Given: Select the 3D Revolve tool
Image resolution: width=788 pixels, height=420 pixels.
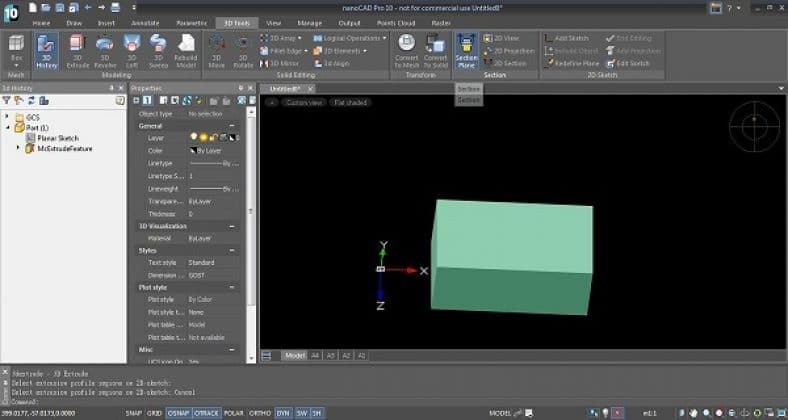Looking at the screenshot, I should [104, 48].
